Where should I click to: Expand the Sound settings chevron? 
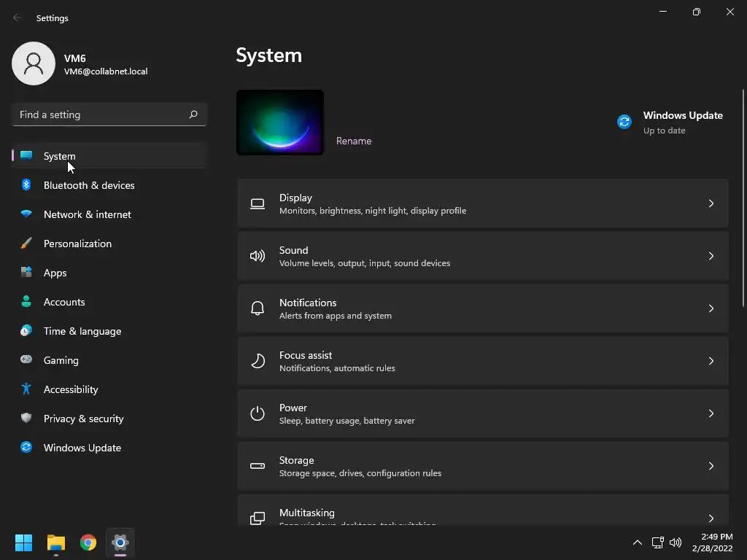point(711,256)
